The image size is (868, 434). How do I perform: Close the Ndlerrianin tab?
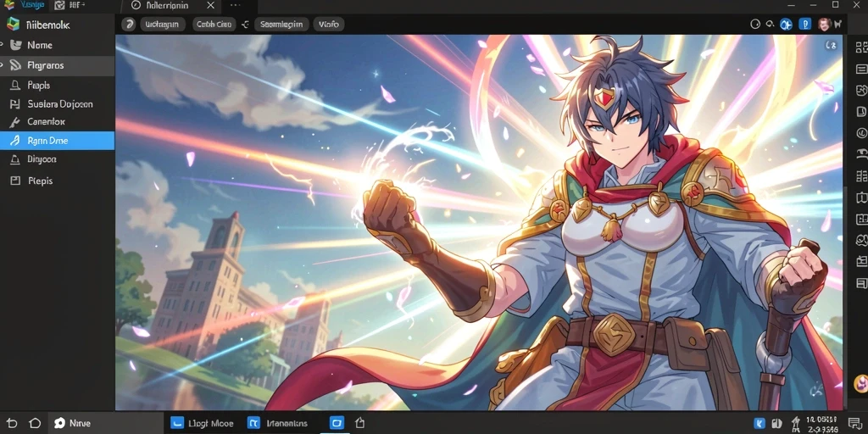click(210, 6)
